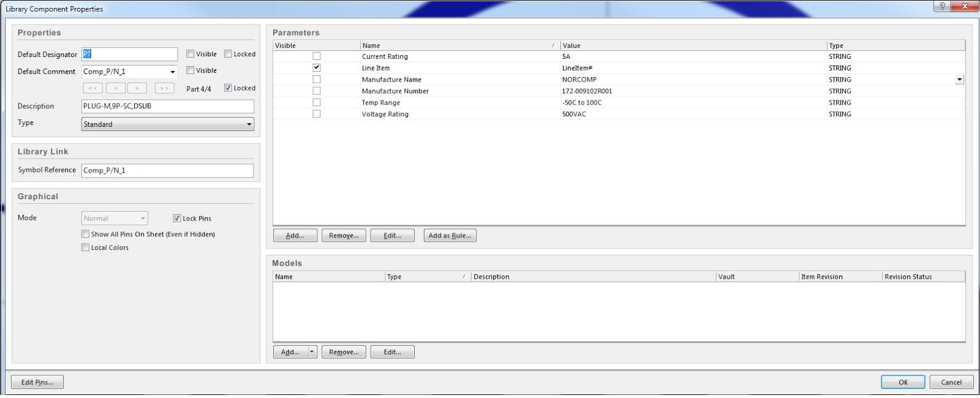The width and height of the screenshot is (980, 398).
Task: Click the Edit Pins button
Action: pos(37,382)
